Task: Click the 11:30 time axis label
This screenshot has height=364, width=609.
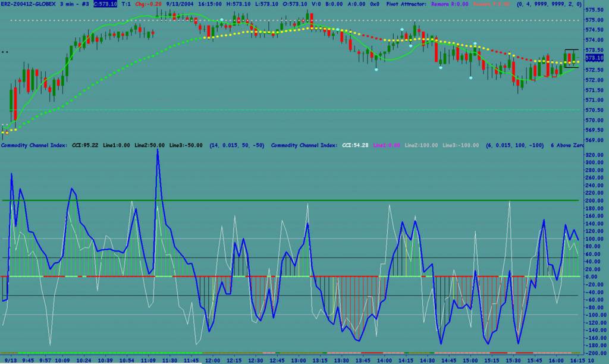Action: tap(169, 360)
